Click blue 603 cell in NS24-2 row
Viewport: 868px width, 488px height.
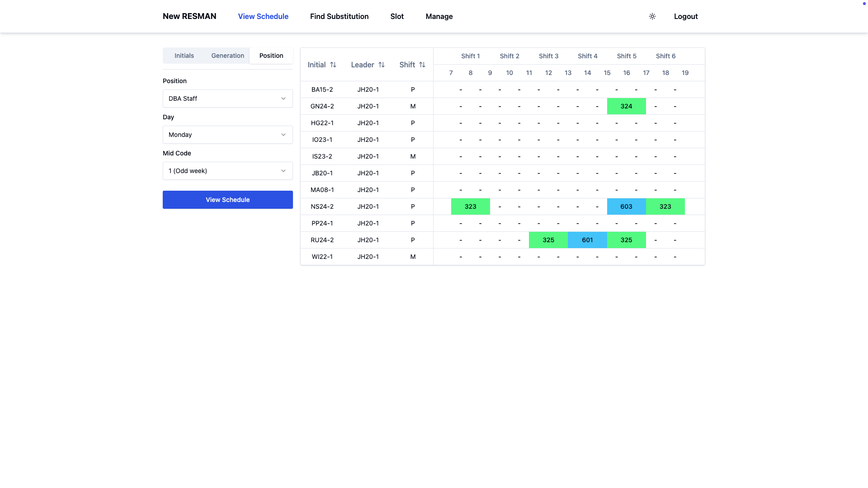click(626, 206)
